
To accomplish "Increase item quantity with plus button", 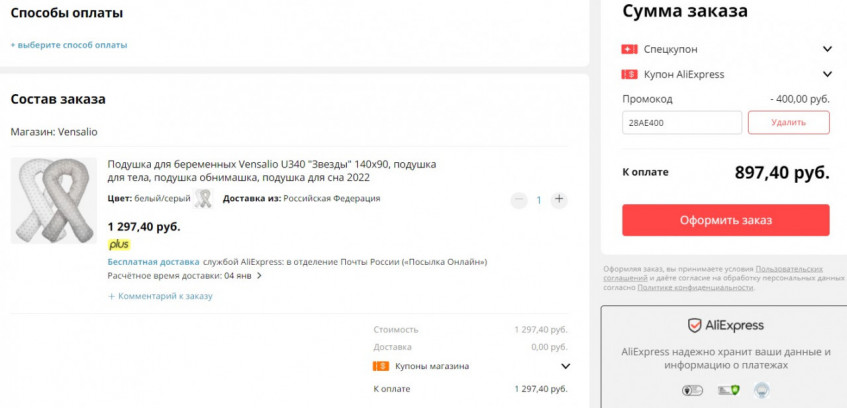I will point(559,200).
